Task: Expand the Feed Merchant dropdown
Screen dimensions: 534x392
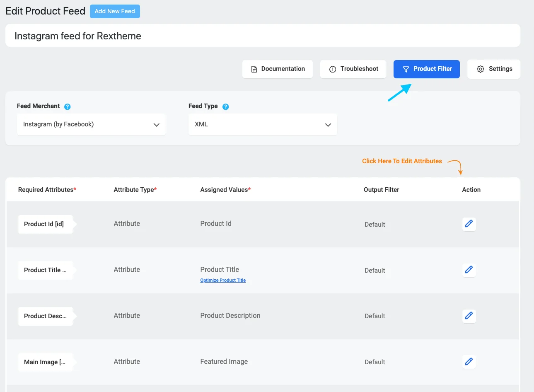Action: [91, 124]
